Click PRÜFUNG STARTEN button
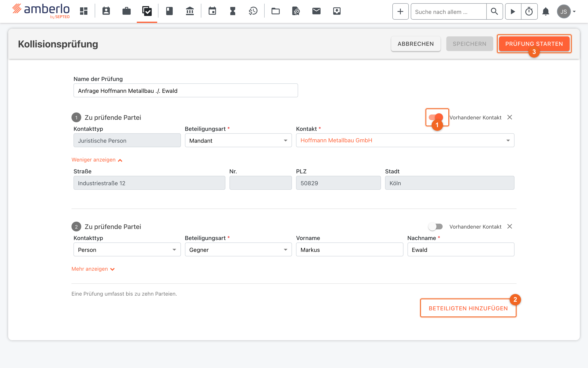This screenshot has width=588, height=368. click(x=534, y=44)
